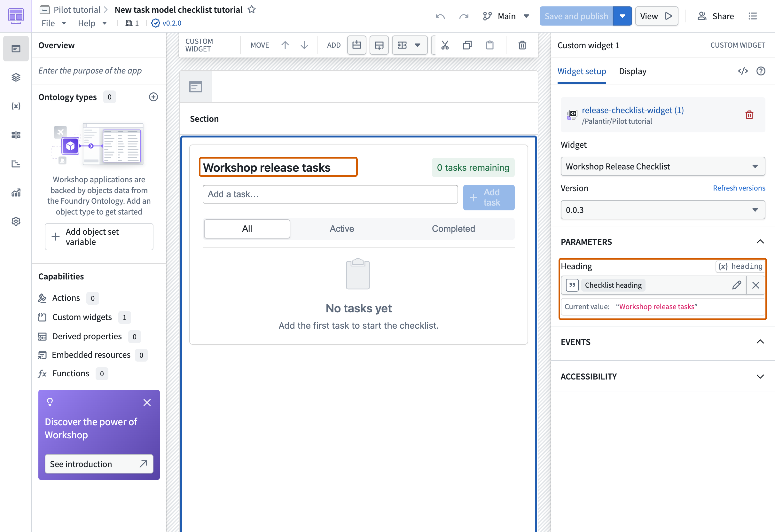
Task: Open Pilot tutorial breadcrumb
Action: (x=77, y=10)
